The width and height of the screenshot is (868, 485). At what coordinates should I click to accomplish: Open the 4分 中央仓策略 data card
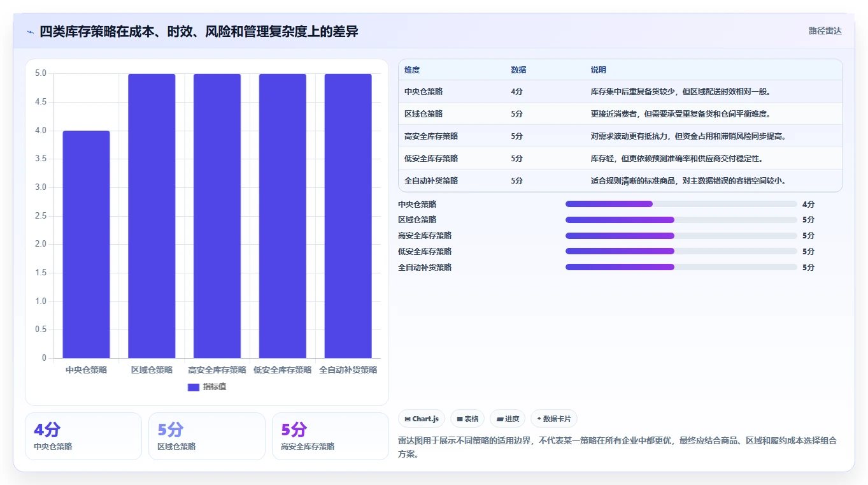[83, 436]
